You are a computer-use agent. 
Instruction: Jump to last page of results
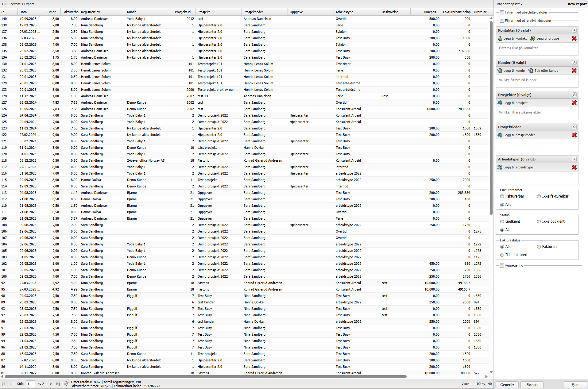point(58,384)
